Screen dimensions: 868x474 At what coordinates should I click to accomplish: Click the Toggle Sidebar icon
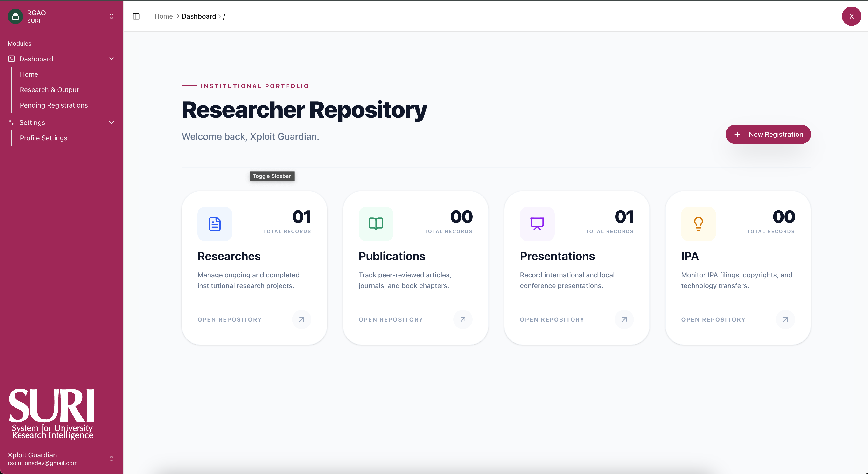pos(136,16)
